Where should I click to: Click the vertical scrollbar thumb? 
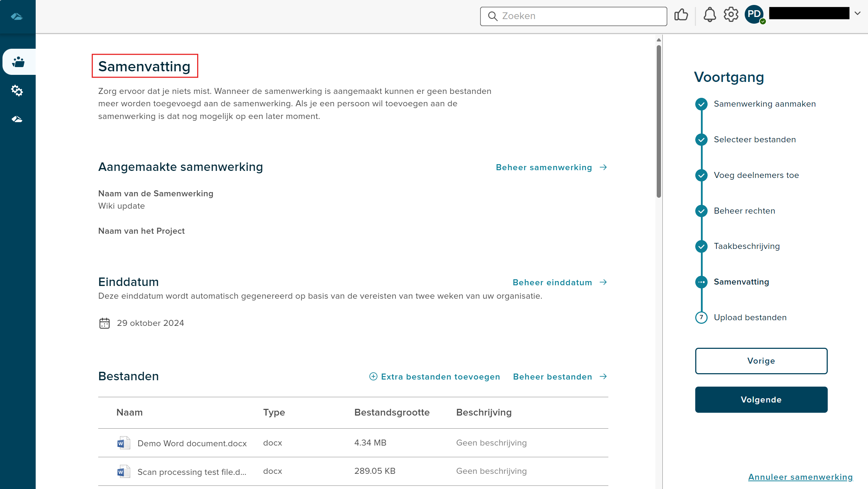[x=659, y=121]
